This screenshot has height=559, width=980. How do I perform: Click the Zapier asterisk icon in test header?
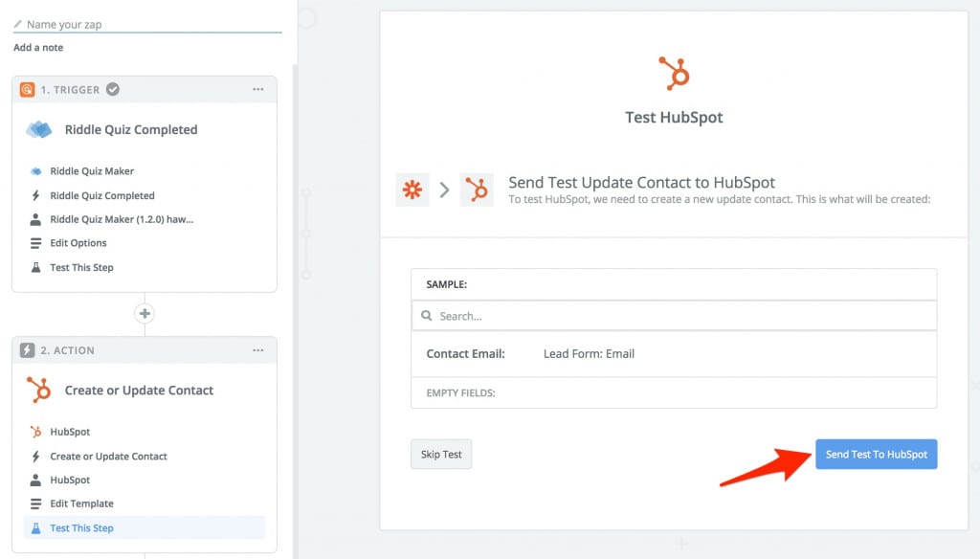412,190
